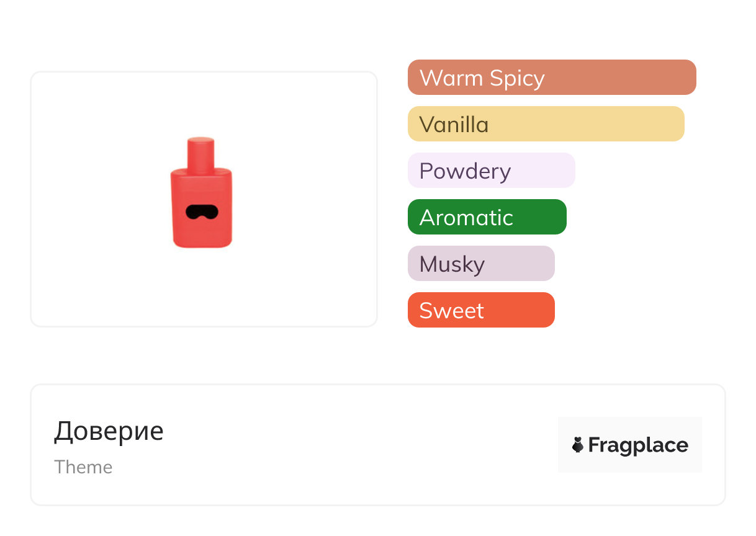Viewport: 756px width, 536px height.
Task: Click the black mask icon on the bottle
Action: (x=202, y=212)
